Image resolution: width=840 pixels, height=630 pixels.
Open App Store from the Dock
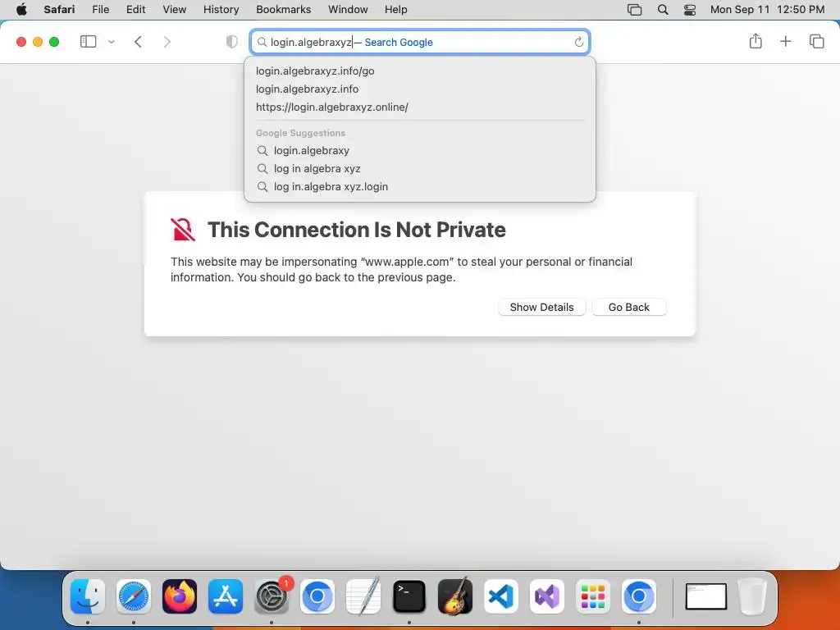click(x=226, y=596)
